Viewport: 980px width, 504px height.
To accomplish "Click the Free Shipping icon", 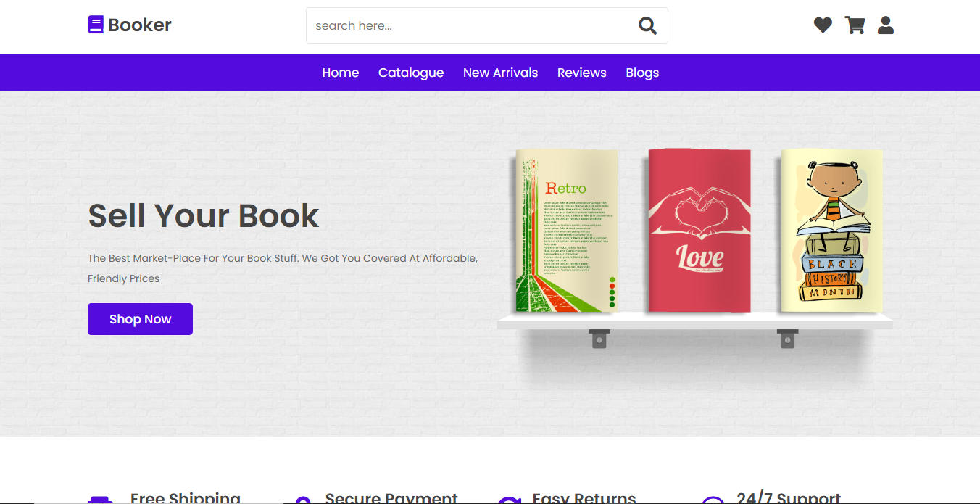I will coord(100,500).
